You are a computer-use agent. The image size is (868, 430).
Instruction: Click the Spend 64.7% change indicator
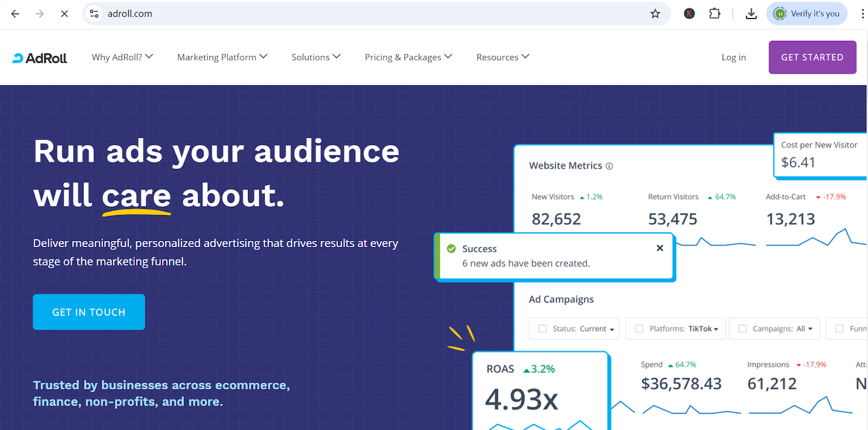point(682,364)
